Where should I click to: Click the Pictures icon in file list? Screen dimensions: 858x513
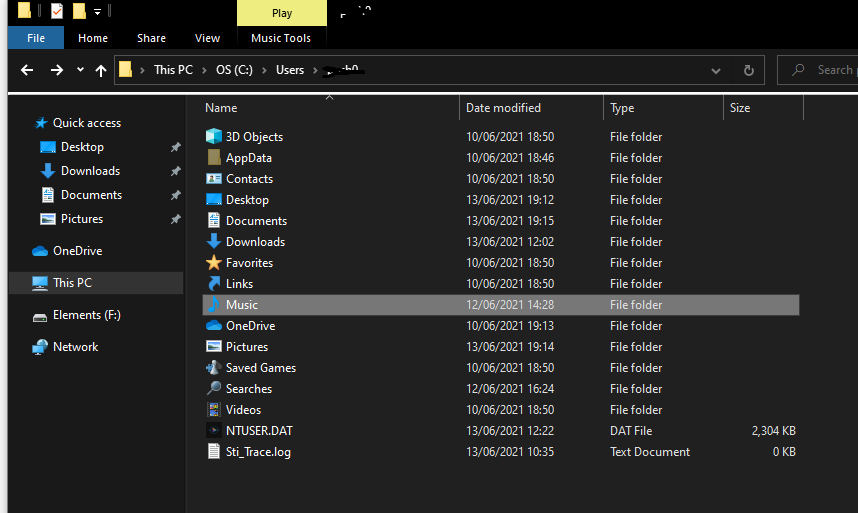click(214, 346)
